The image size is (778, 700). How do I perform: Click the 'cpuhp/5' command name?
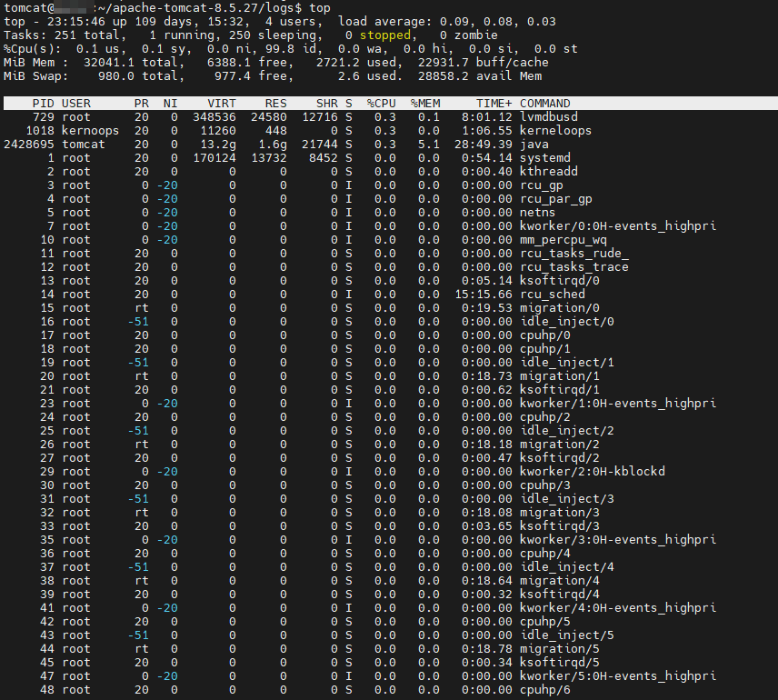pyautogui.click(x=544, y=622)
